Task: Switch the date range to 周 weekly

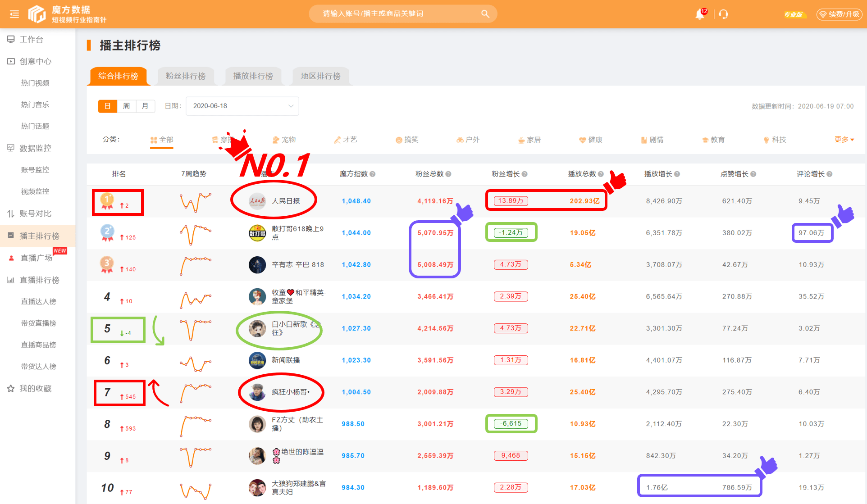Action: (x=126, y=106)
